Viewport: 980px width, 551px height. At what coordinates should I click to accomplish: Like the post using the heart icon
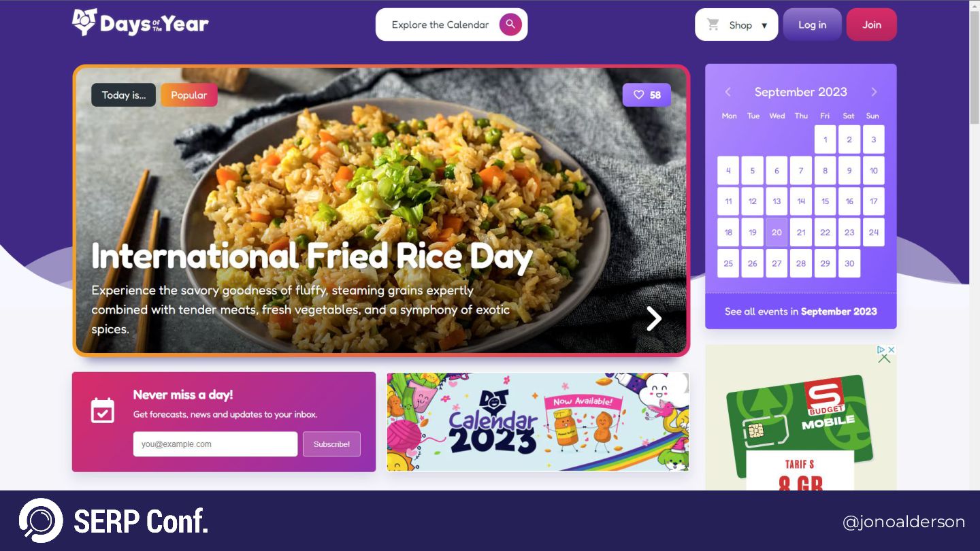[638, 95]
